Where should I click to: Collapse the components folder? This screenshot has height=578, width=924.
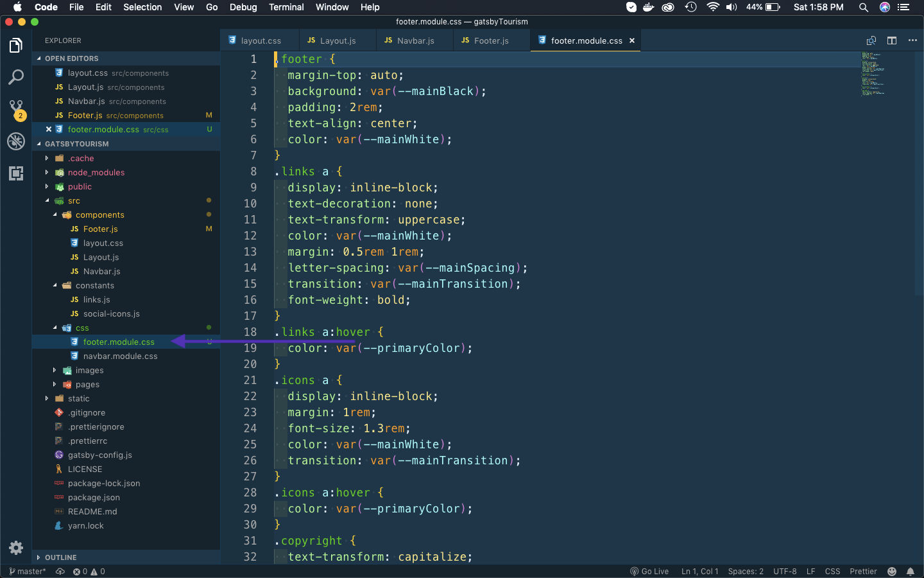tap(126, 215)
